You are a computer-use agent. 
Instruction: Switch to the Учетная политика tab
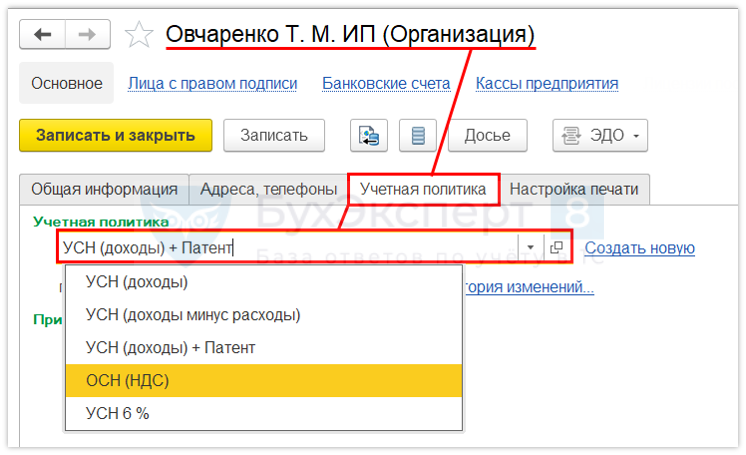click(423, 189)
